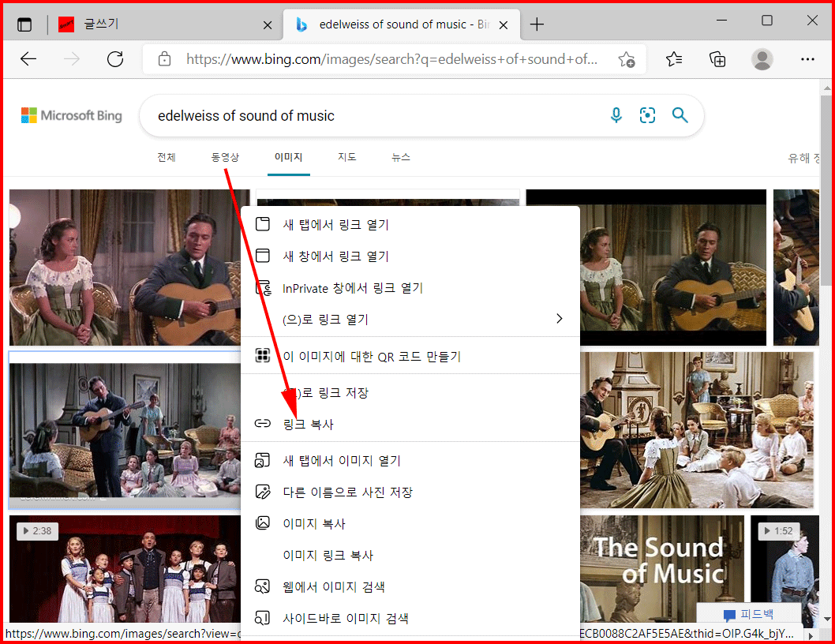
Task: Choose 웹에서 이미지 검색 menu entry
Action: (410, 586)
